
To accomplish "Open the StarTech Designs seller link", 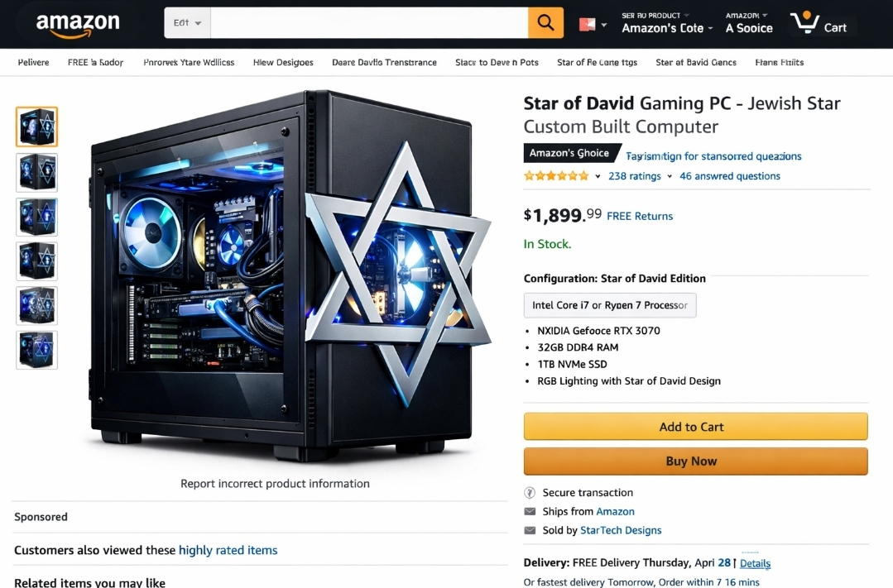I will click(621, 530).
